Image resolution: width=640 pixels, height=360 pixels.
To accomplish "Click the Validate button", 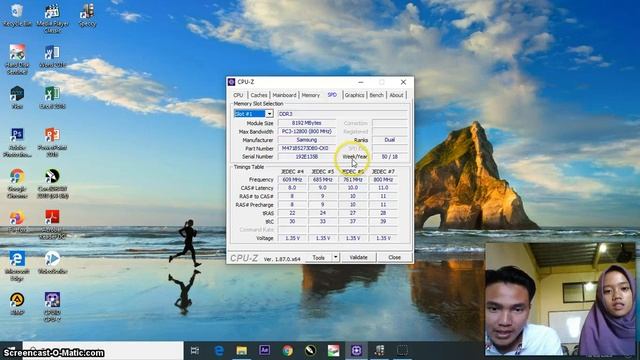I will [x=358, y=258].
